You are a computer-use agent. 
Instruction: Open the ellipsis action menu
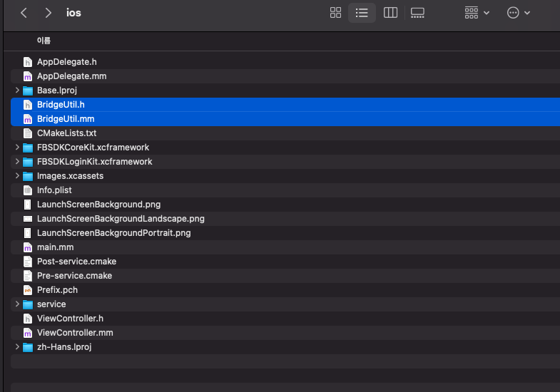point(519,13)
